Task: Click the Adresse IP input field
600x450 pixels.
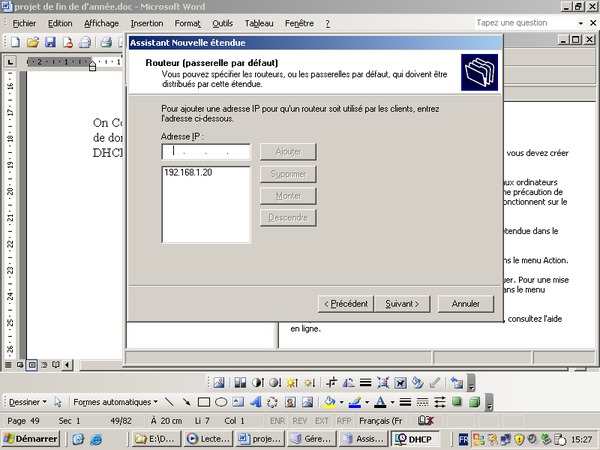Action: [206, 152]
